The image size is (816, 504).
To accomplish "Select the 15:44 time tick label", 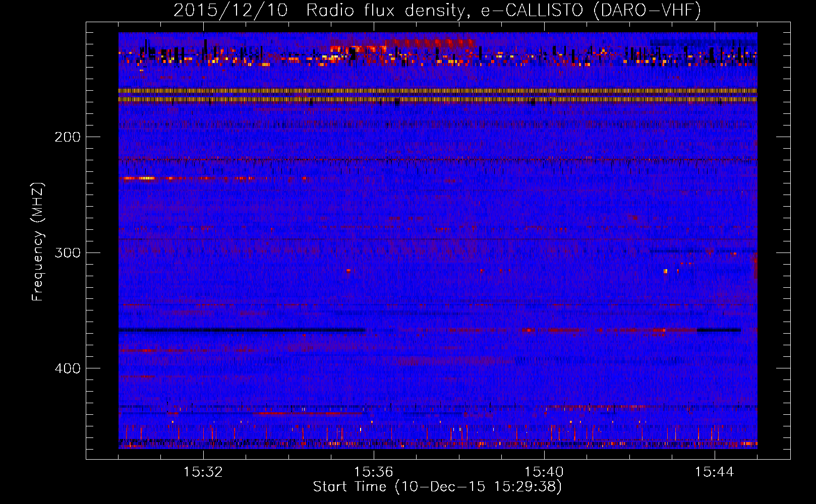I will [715, 472].
